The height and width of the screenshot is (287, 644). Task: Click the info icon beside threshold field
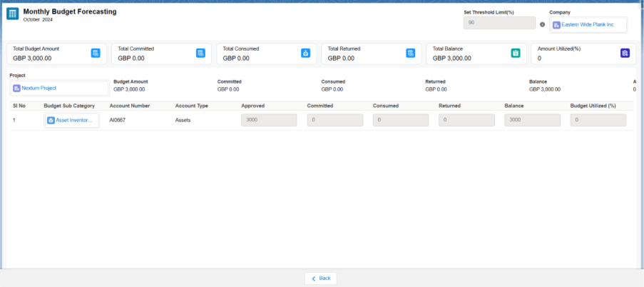pos(542,24)
